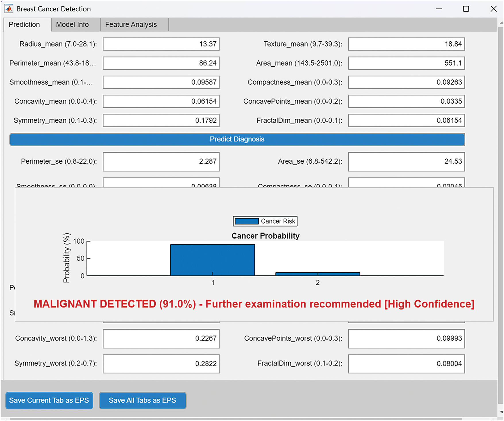Click Save All Tabs as EPS
Image resolution: width=504 pixels, height=421 pixels.
point(142,400)
